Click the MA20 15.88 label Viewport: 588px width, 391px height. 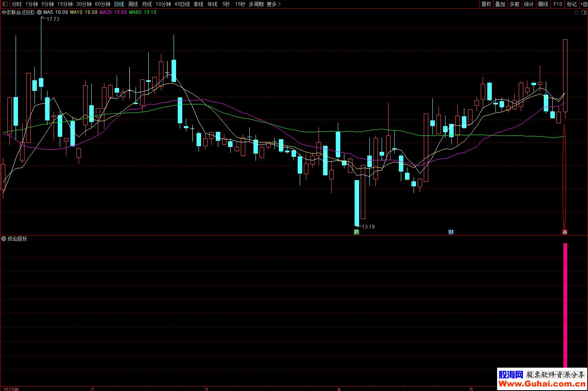point(113,12)
